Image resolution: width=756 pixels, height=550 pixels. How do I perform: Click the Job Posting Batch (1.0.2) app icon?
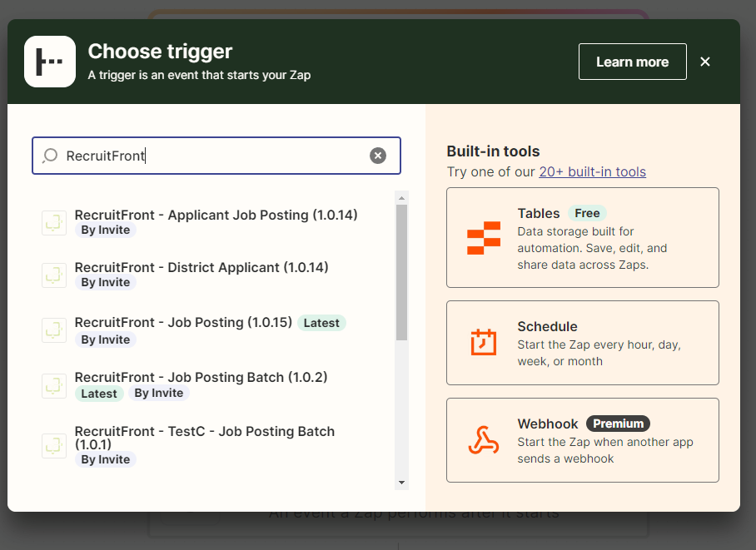point(54,386)
